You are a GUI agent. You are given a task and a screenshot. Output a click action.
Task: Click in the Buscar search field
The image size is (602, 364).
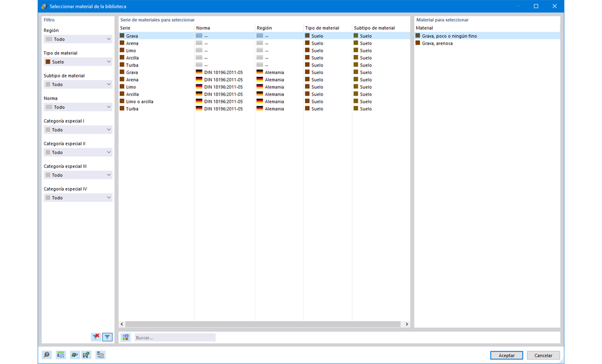(175, 337)
